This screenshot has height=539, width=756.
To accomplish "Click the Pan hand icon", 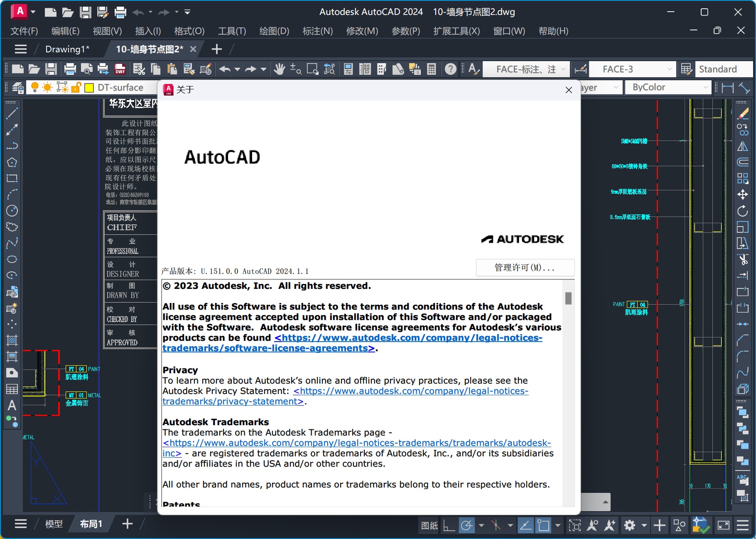I will pos(279,69).
